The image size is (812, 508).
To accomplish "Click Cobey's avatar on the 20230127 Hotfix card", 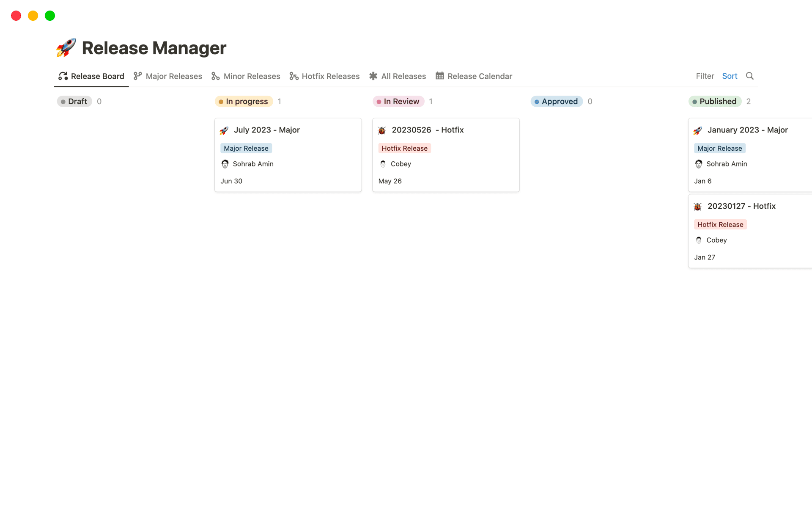I will coord(699,240).
